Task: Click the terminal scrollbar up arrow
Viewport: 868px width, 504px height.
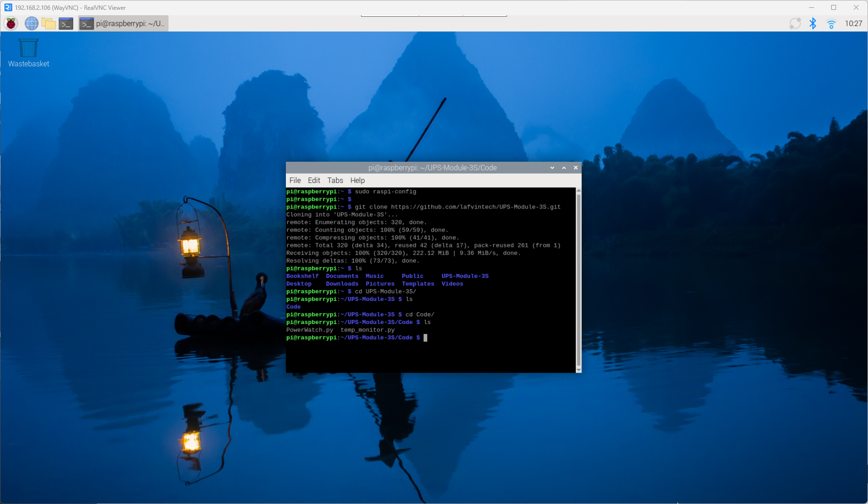Action: (x=579, y=190)
